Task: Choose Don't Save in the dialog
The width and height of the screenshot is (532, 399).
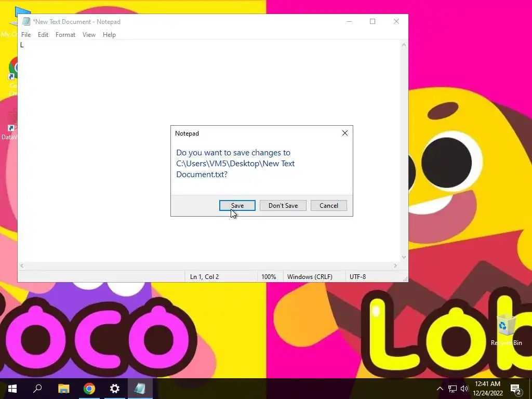Action: [x=283, y=205]
